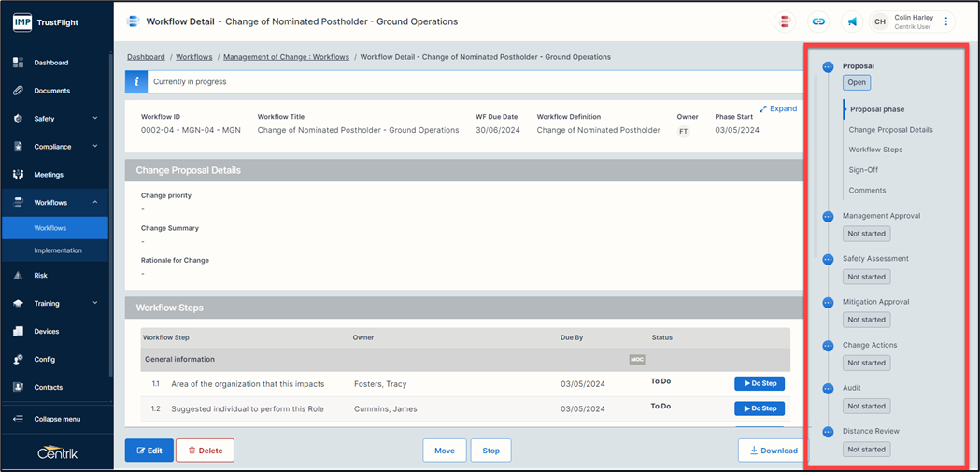
Task: Click Do Step for step 1.1
Action: (x=759, y=383)
